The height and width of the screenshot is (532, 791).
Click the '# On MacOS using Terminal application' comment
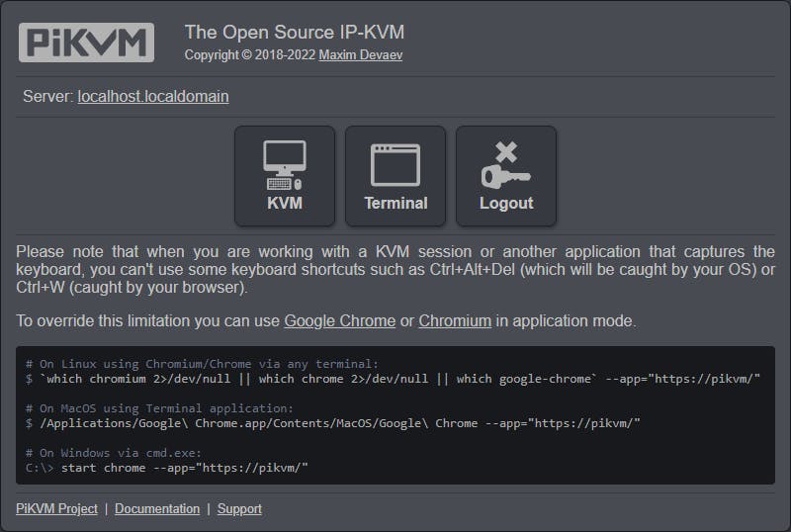click(x=159, y=408)
